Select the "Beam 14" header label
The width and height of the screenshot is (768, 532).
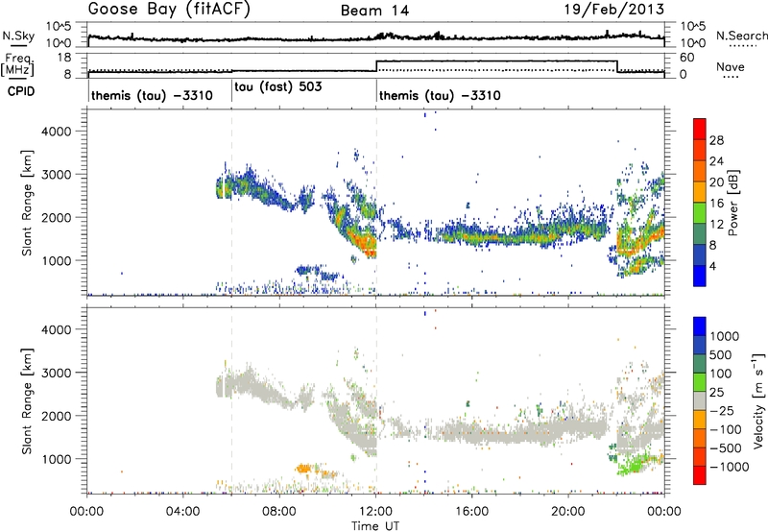(375, 11)
